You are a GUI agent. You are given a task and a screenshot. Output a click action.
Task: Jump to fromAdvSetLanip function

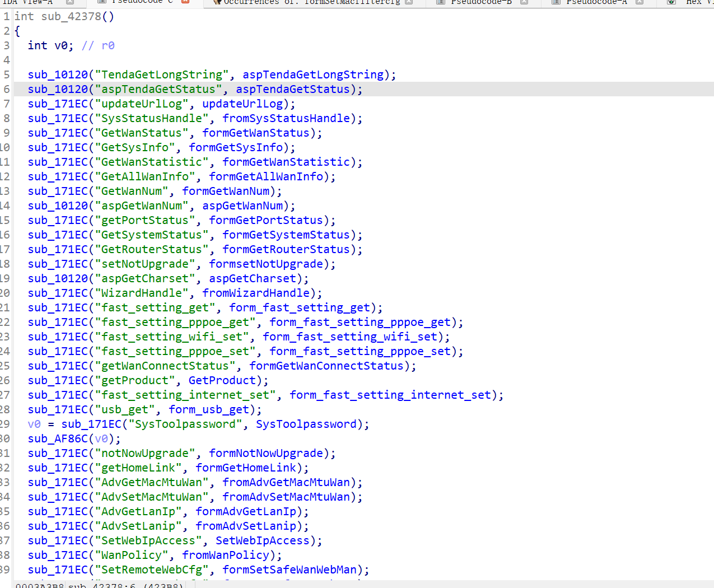(x=246, y=526)
